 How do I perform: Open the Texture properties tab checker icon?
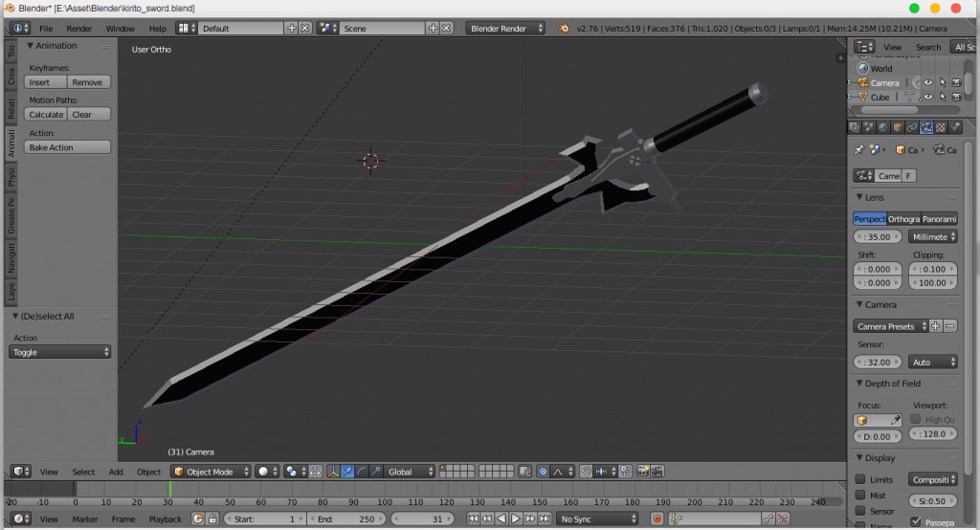941,127
